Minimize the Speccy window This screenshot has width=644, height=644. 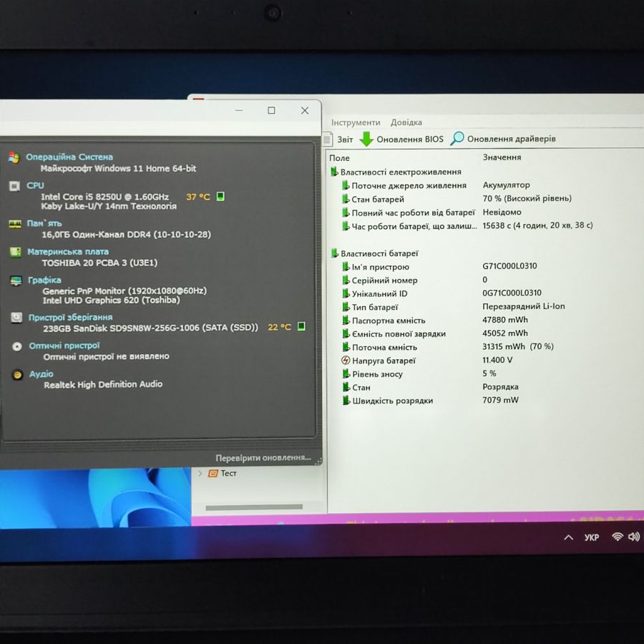[239, 110]
